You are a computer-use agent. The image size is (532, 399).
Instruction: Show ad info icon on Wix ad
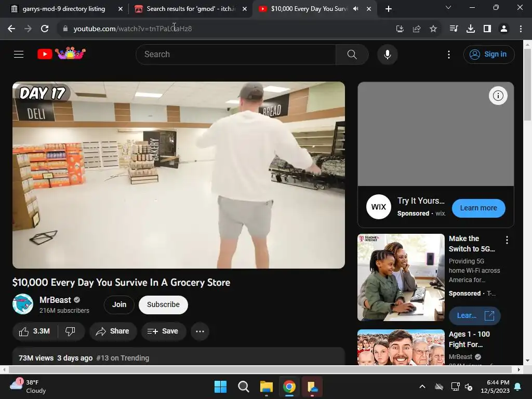tap(498, 96)
